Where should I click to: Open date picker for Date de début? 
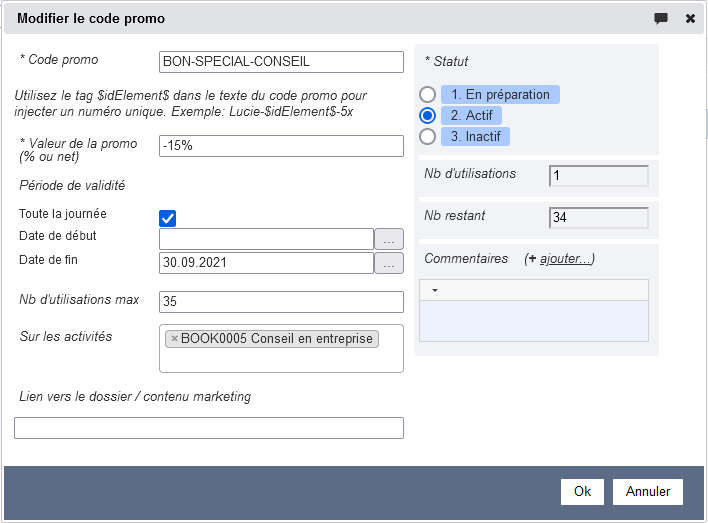(x=388, y=239)
